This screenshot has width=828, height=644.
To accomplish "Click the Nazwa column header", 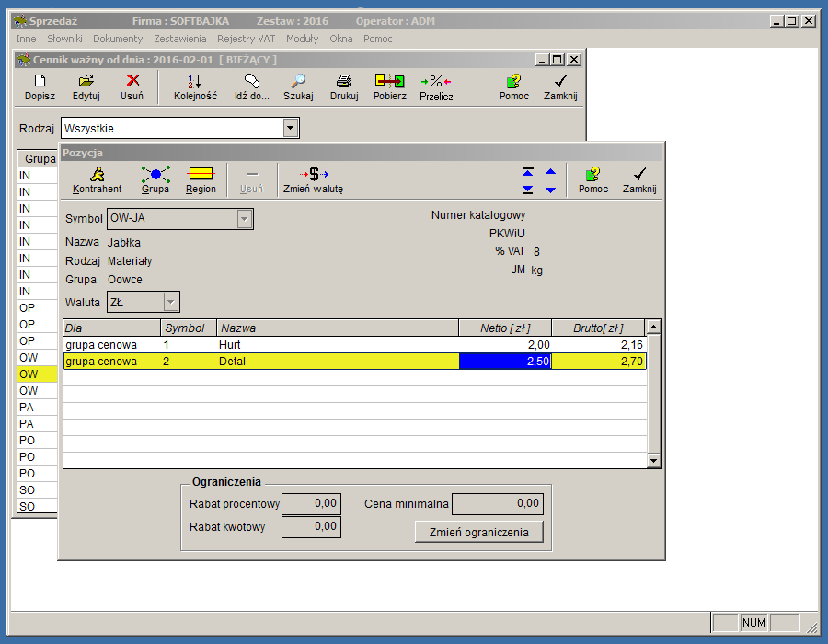I will (337, 328).
